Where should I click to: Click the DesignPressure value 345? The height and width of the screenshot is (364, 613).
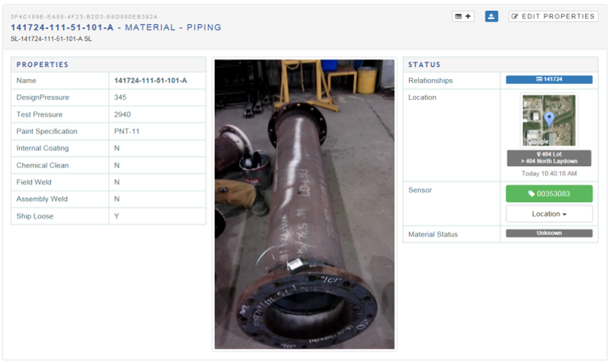tap(120, 97)
